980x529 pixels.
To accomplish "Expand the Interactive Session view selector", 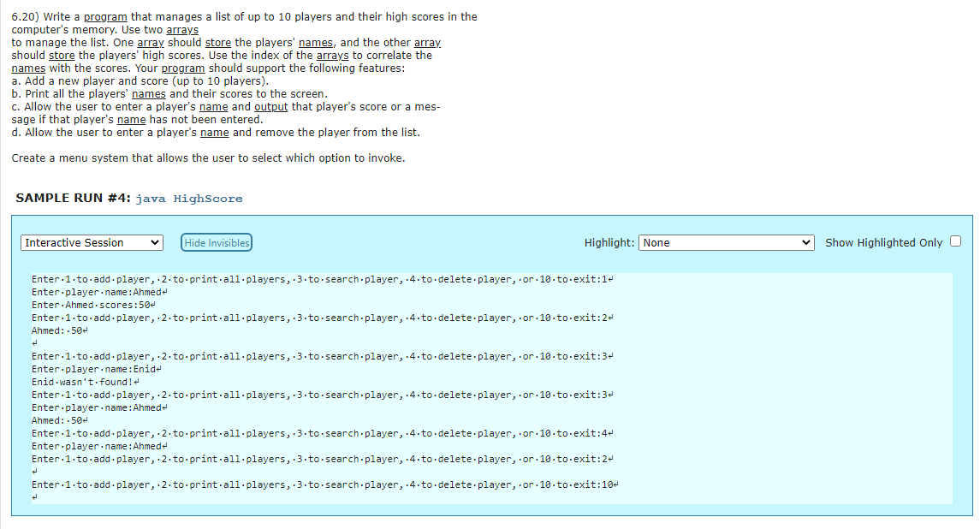I will pyautogui.click(x=91, y=242).
